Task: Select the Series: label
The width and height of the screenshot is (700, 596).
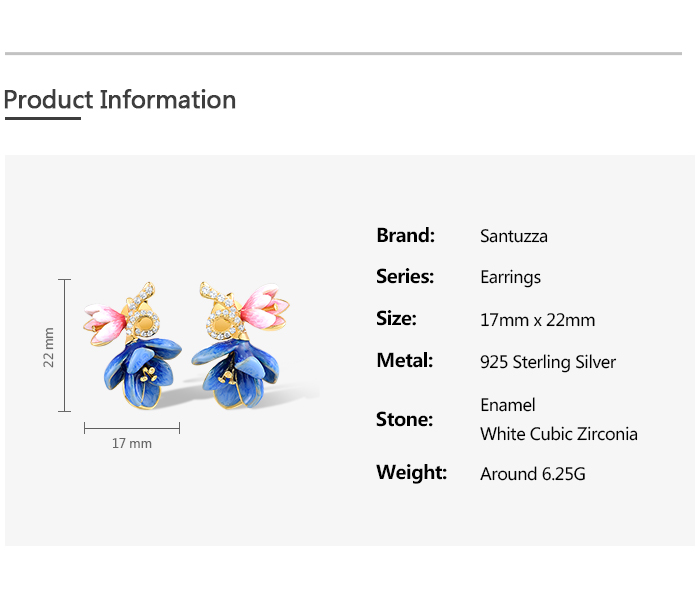Action: pos(405,277)
